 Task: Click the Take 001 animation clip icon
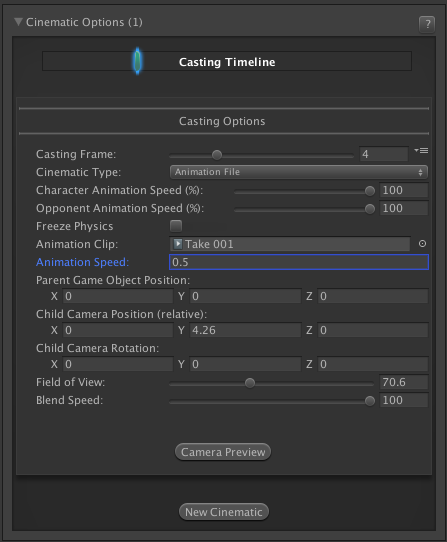[178, 244]
